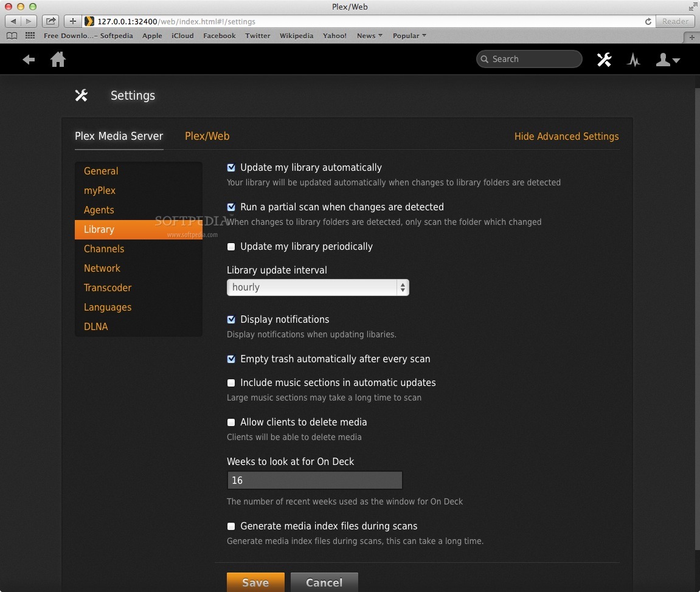The width and height of the screenshot is (700, 592).
Task: Expand the News bookmarks dropdown
Action: pyautogui.click(x=369, y=36)
